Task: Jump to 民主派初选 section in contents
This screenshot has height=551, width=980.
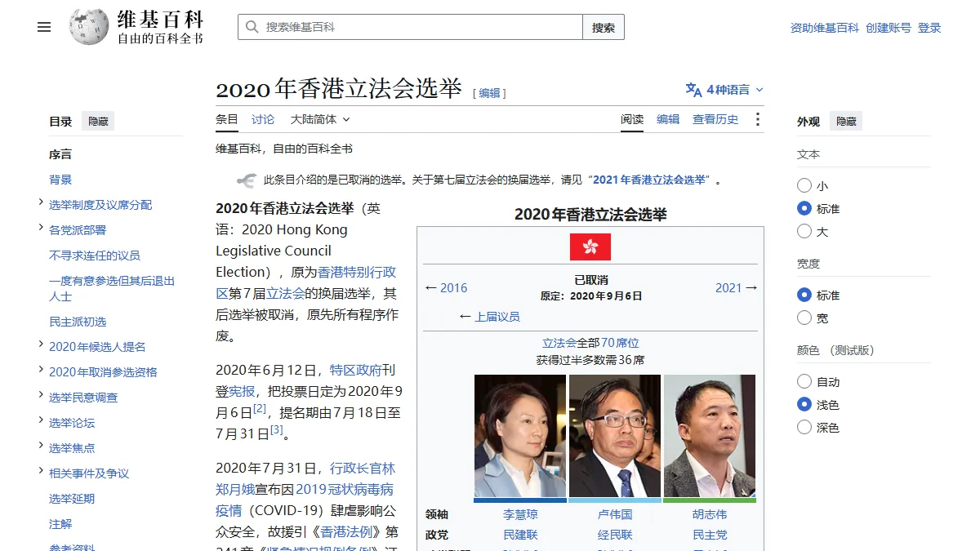Action: 78,322
